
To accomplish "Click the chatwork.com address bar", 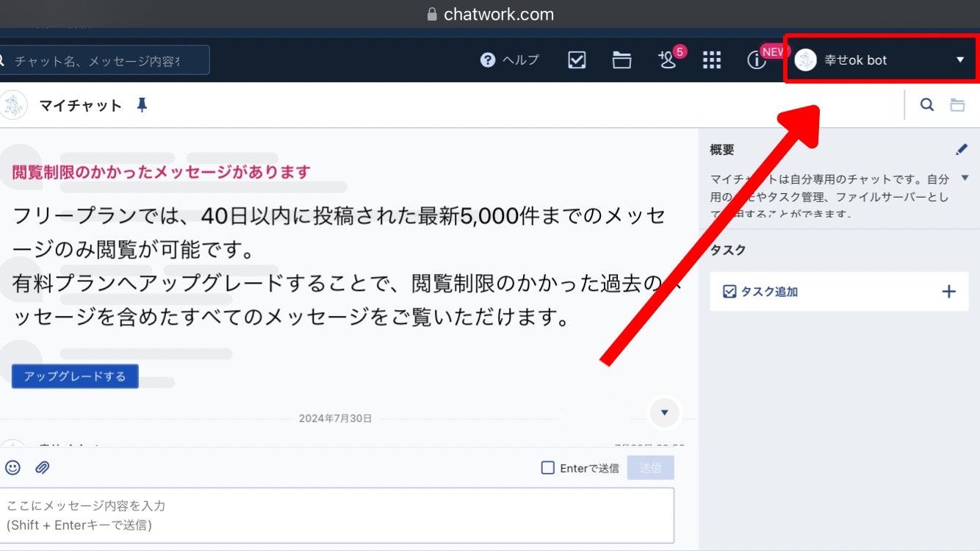I will 490,14.
